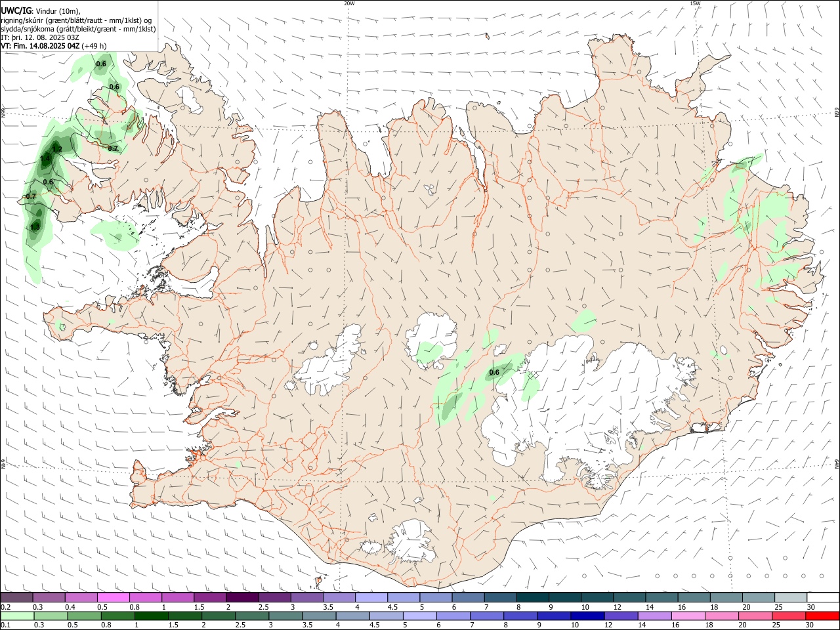Click the snow legend swatch between 14 and 16
Screen dimensions: 840x630
pyautogui.click(x=661, y=598)
